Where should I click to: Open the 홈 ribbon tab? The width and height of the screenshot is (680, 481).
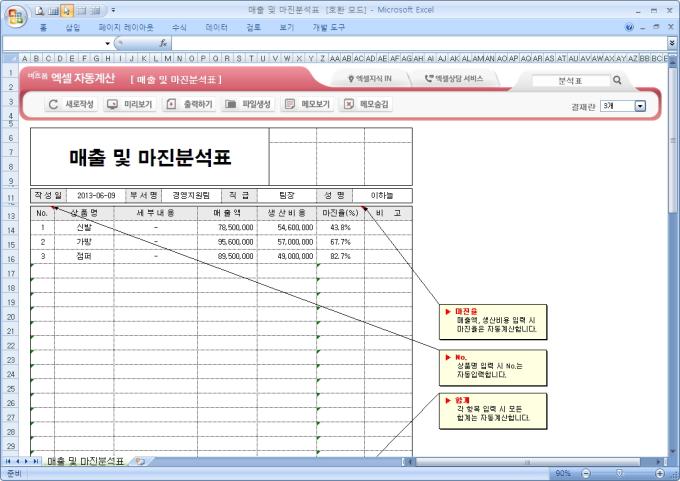[43, 28]
